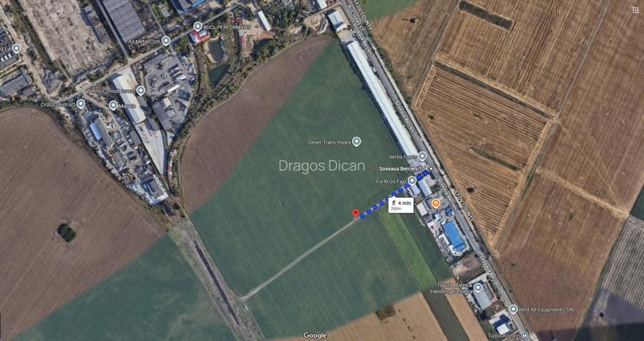The height and width of the screenshot is (341, 644).
Task: Click the Rent All Equipments SRL marker
Action: pos(513,309)
